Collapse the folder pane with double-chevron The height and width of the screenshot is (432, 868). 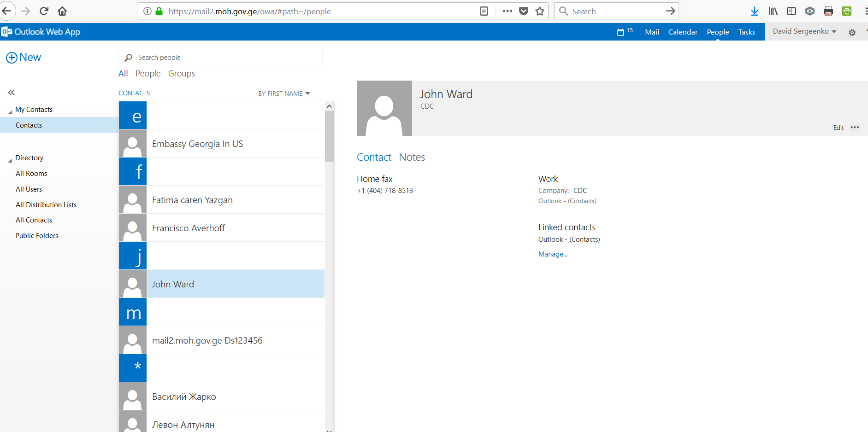click(11, 93)
